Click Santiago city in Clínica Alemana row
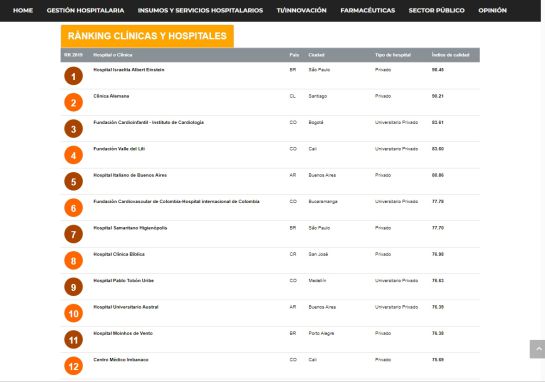 click(x=318, y=96)
